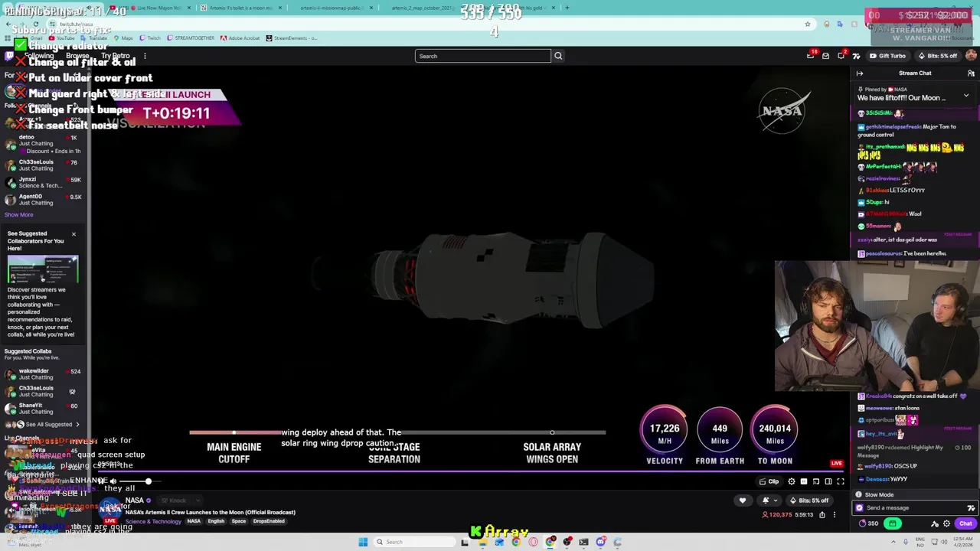Open the Jynxzi channel in sidebar
The width and height of the screenshot is (980, 551).
(x=44, y=182)
